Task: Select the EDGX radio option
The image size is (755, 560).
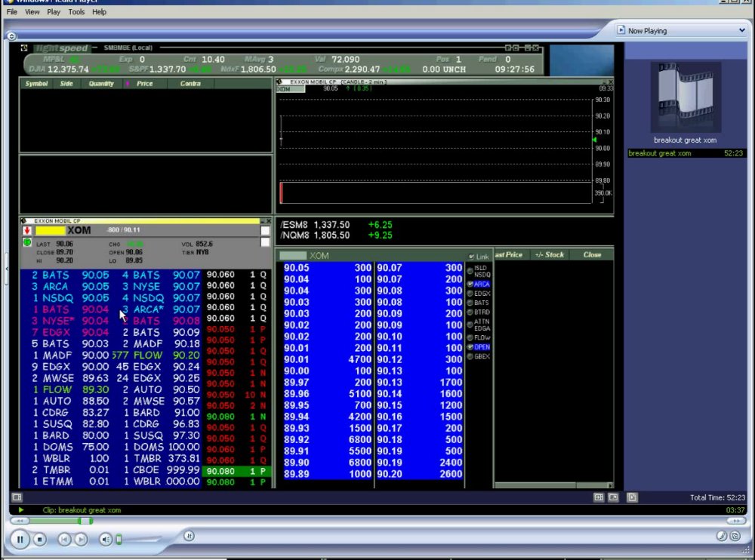Action: click(x=470, y=294)
